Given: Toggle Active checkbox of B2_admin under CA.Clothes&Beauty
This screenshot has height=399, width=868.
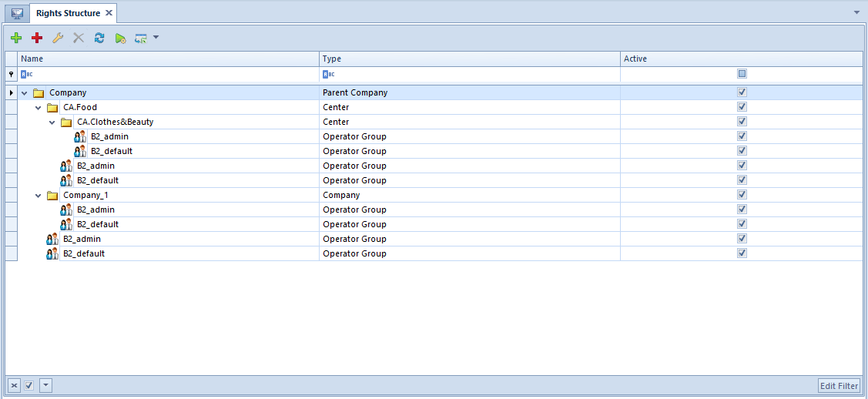Looking at the screenshot, I should pyautogui.click(x=742, y=136).
